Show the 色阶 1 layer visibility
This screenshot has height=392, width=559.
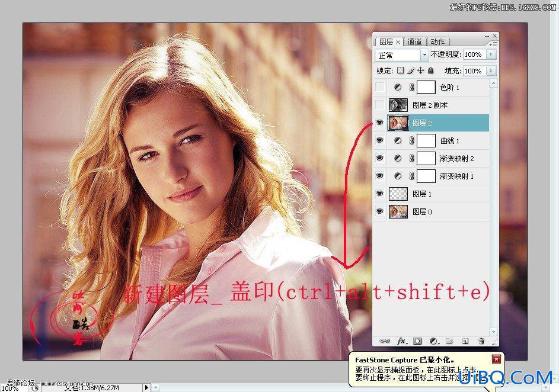tap(380, 87)
